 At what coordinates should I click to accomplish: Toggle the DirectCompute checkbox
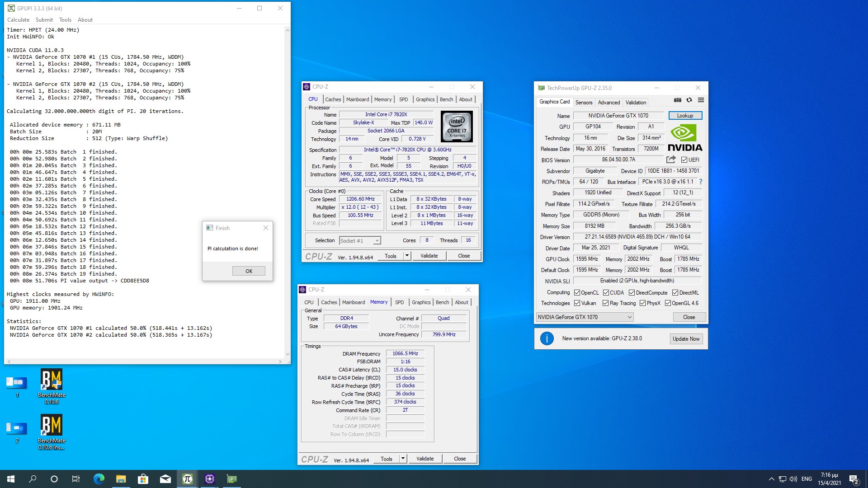pyautogui.click(x=632, y=293)
